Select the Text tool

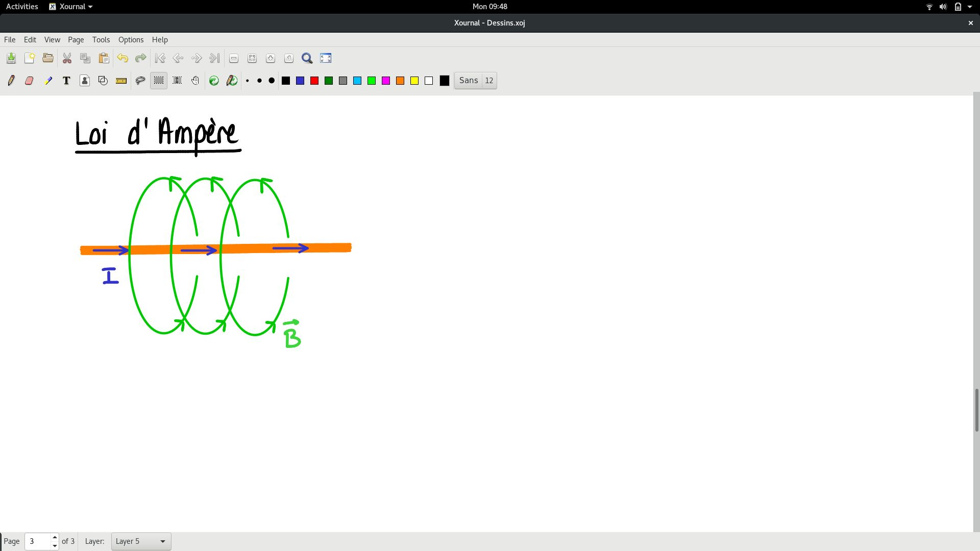(66, 81)
